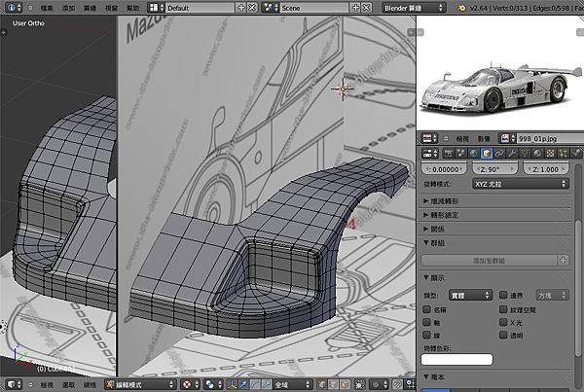The height and width of the screenshot is (392, 584).
Task: Open the 幫助 (Help) menu
Action: [133, 8]
